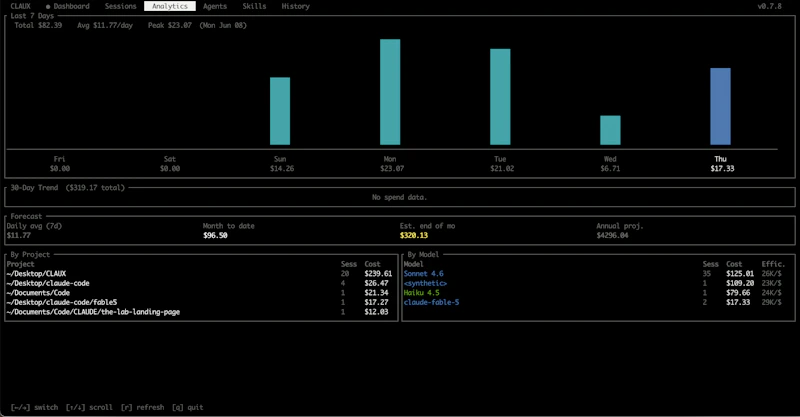Click the $125.01 model cost
The width and height of the screenshot is (800, 417).
pos(740,274)
